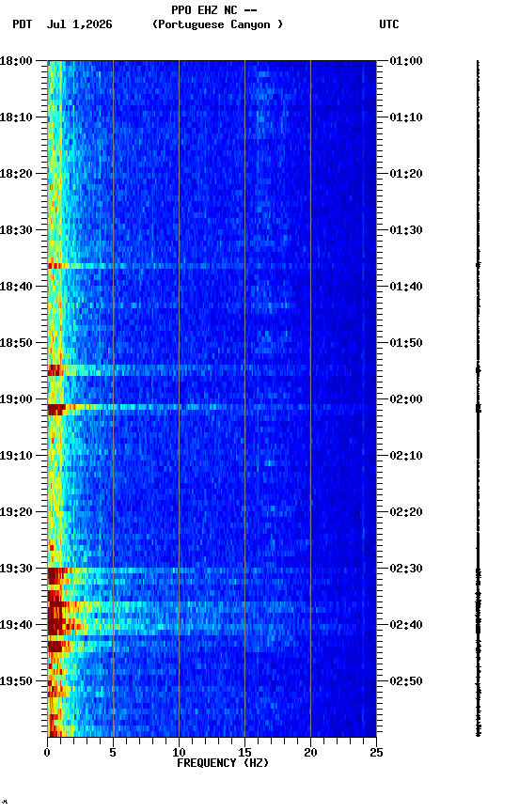Click the red low-frequency burst near 18:55
Screen dimensions: 519x812
55,369
